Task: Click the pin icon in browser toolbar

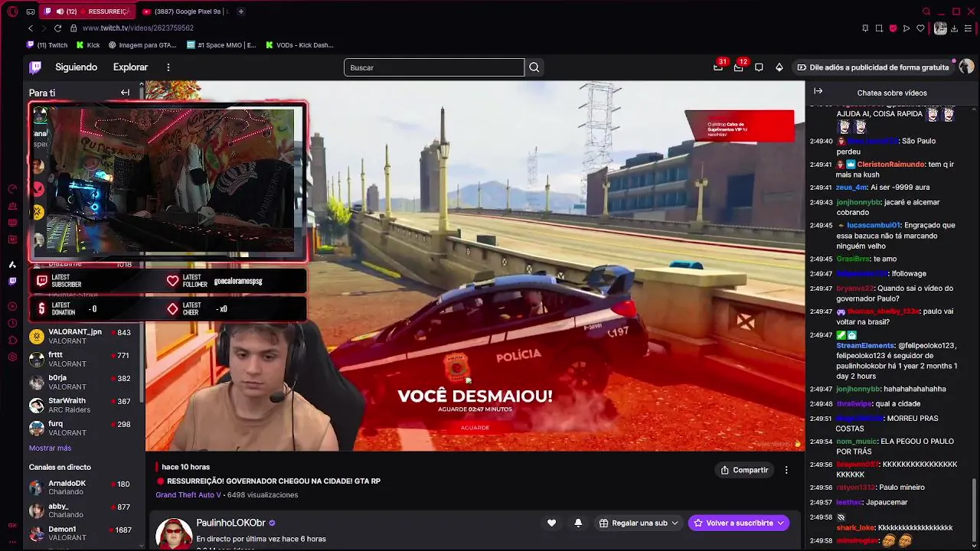Action: click(x=865, y=28)
